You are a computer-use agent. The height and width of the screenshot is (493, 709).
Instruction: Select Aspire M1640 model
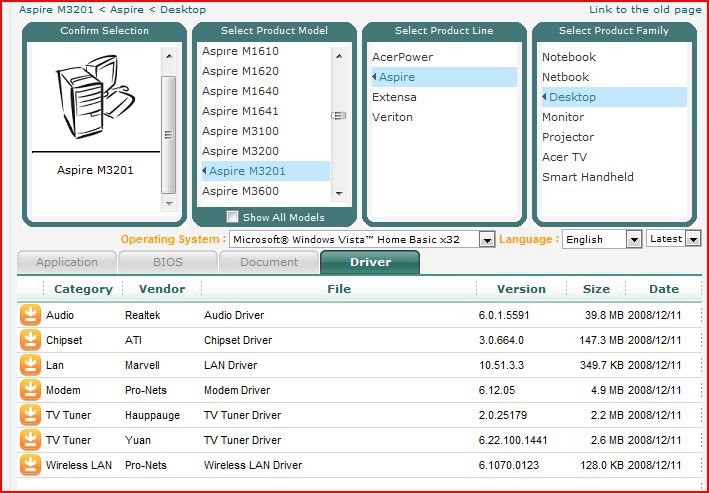[x=240, y=91]
